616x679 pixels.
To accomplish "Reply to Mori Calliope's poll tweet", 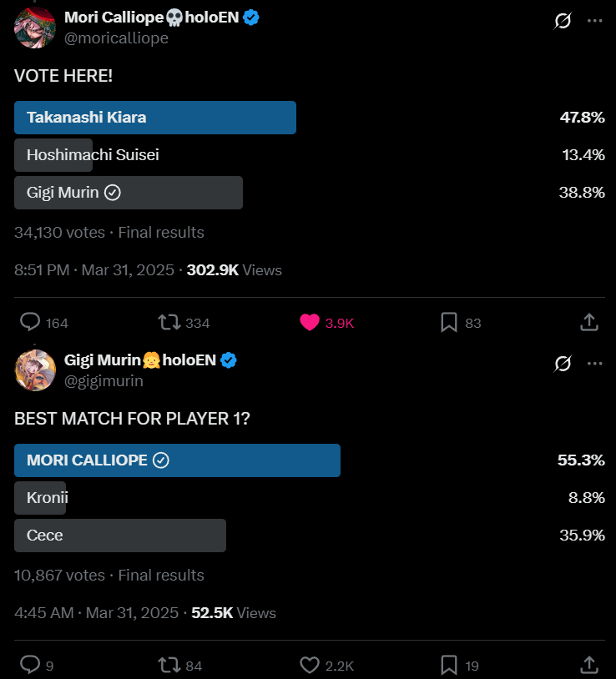I will 31,323.
